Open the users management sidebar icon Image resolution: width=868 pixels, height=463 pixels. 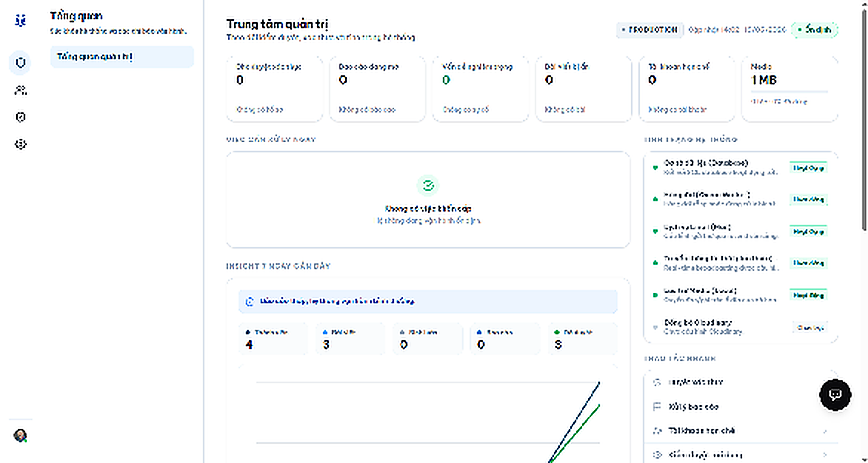coord(20,90)
